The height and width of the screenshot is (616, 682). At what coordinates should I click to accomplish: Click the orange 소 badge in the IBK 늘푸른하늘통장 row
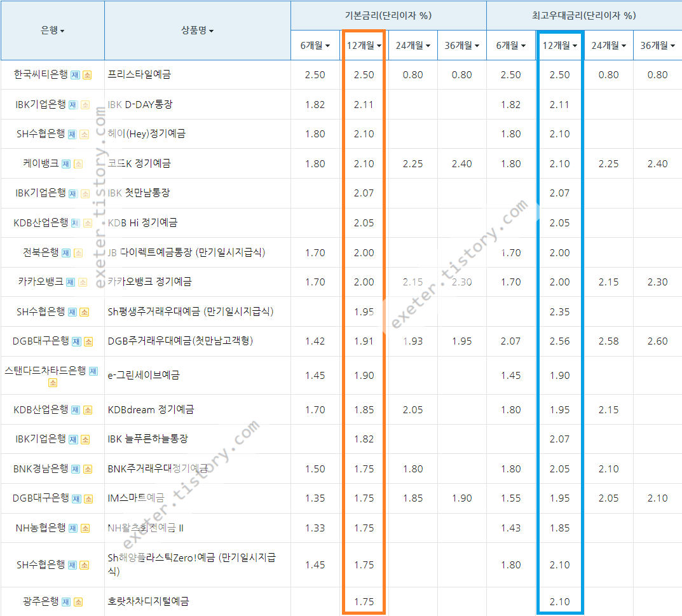point(85,439)
